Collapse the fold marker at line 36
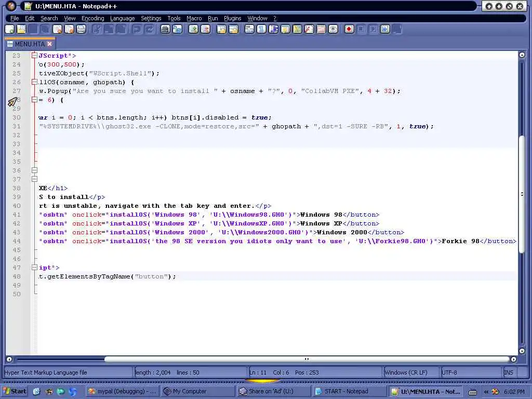The width and height of the screenshot is (532, 399). click(x=34, y=170)
